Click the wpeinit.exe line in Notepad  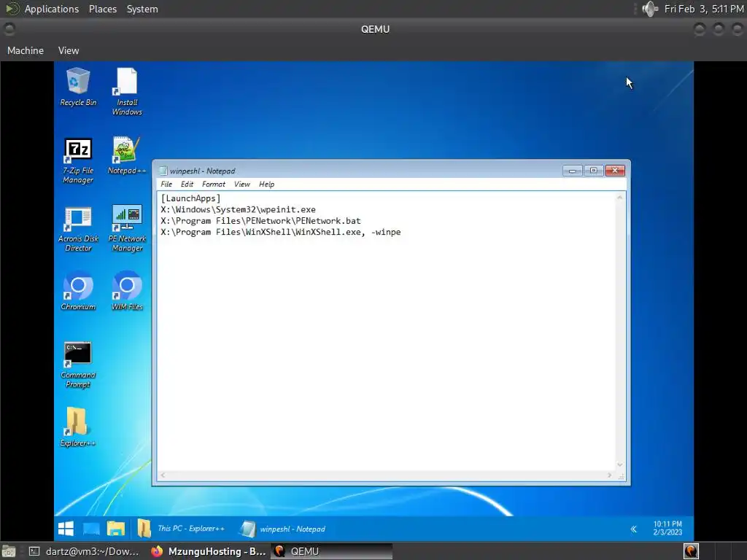[x=239, y=209]
